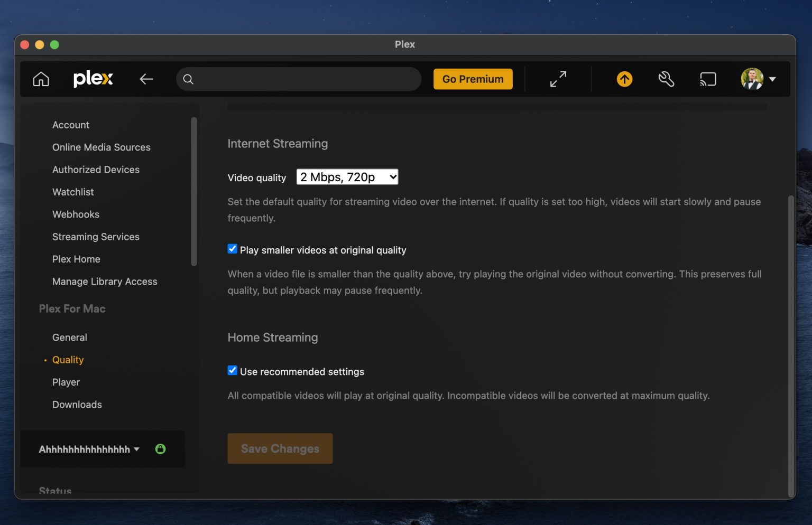Open the Authorized Devices section
This screenshot has height=525, width=812.
click(x=96, y=170)
